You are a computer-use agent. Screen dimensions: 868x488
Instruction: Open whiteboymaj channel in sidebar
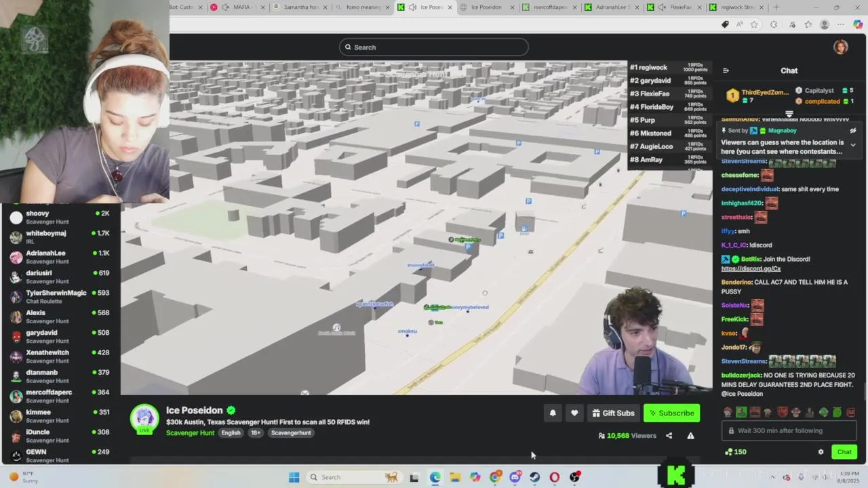pyautogui.click(x=60, y=237)
